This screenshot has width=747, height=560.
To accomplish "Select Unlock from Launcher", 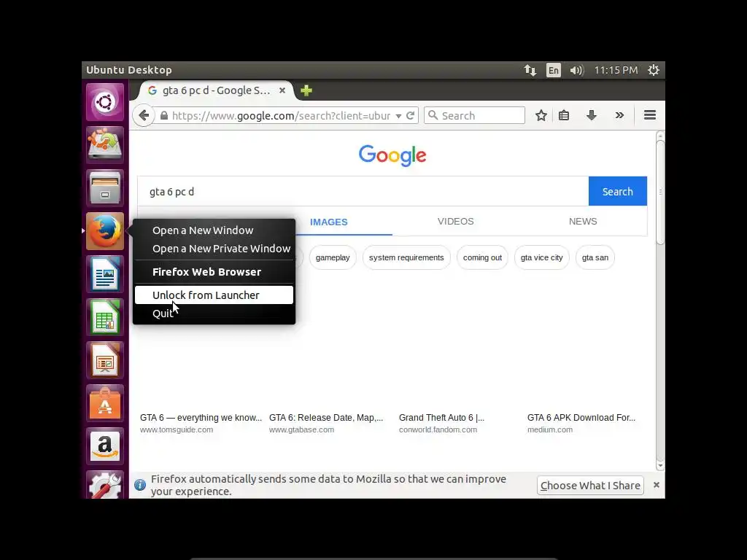I will [214, 295].
